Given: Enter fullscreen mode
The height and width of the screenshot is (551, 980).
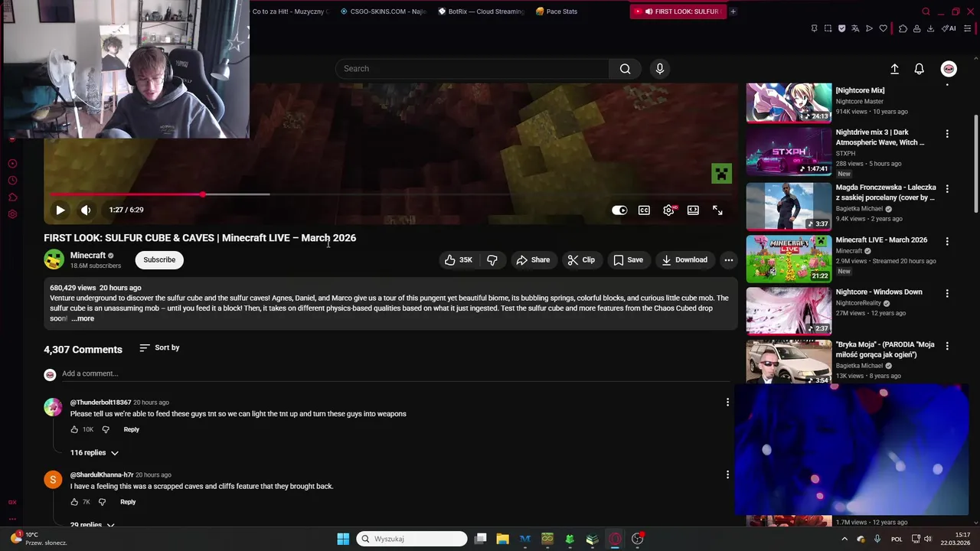Looking at the screenshot, I should click(x=717, y=210).
